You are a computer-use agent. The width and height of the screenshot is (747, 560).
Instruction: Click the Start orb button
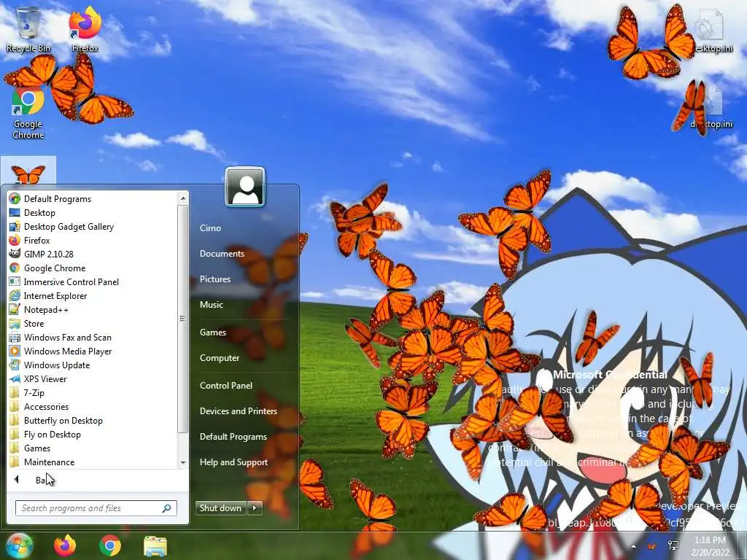[19, 545]
